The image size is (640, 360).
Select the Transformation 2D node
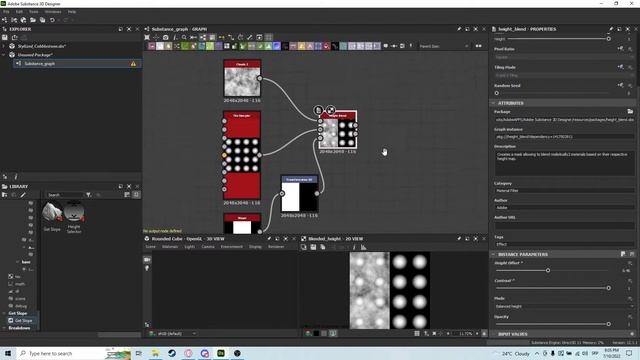299,194
